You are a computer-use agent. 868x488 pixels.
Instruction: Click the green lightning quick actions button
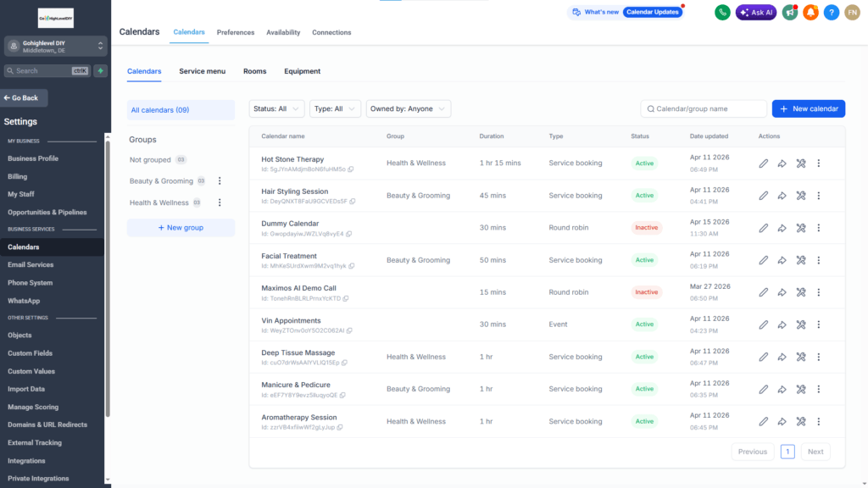[100, 71]
